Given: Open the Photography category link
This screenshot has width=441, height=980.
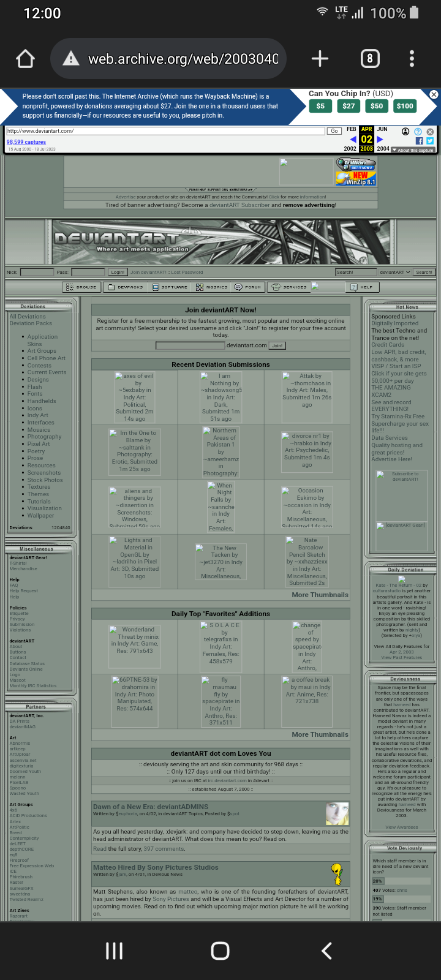Looking at the screenshot, I should pos(44,437).
